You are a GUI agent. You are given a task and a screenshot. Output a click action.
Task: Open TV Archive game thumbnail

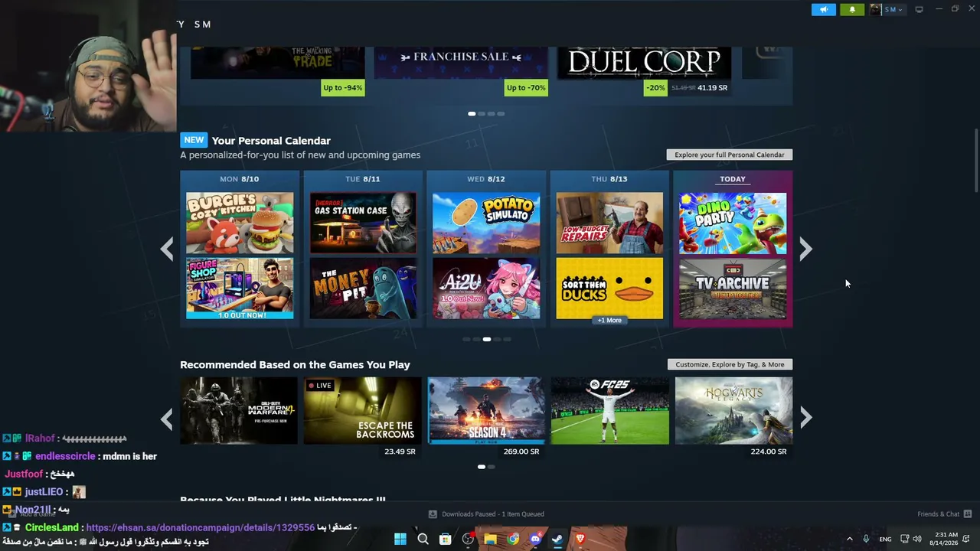733,289
